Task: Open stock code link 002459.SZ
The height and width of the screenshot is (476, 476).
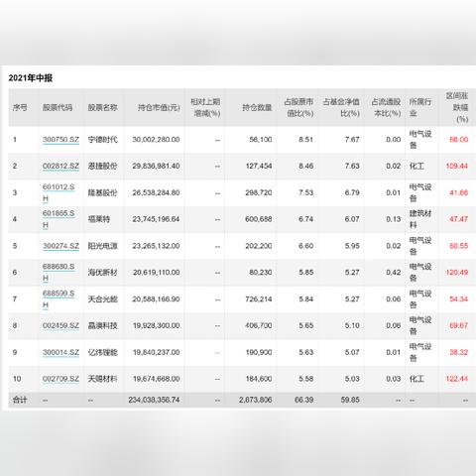Action: [60, 325]
